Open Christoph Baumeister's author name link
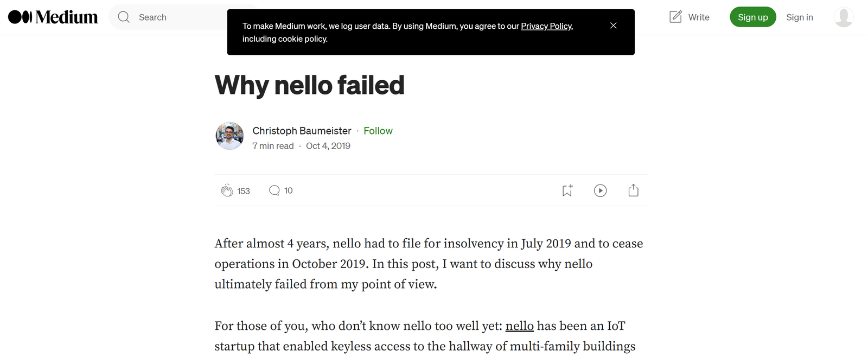 [x=302, y=131]
